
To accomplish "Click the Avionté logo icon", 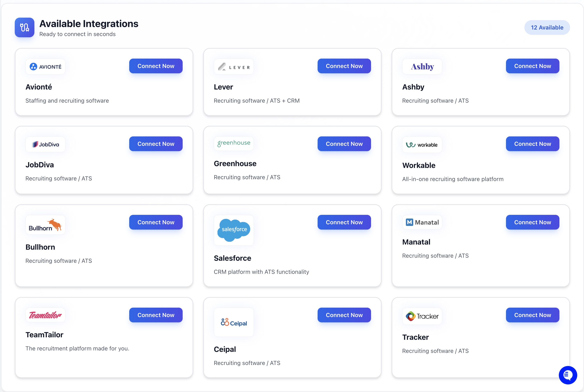I will coord(45,67).
